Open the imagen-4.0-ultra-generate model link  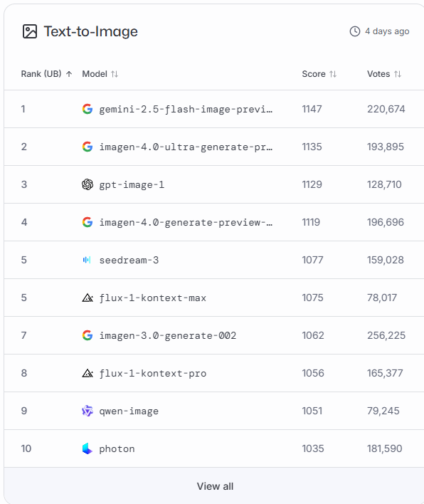(186, 147)
